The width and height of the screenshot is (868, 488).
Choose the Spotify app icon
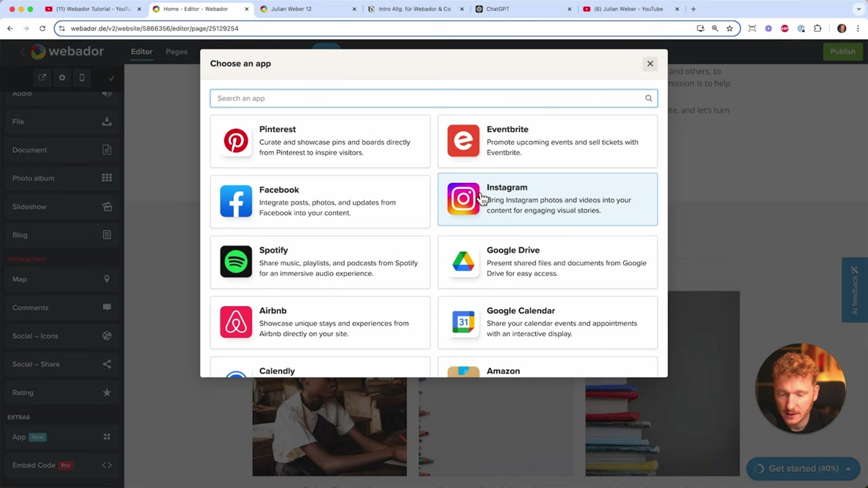[236, 262]
